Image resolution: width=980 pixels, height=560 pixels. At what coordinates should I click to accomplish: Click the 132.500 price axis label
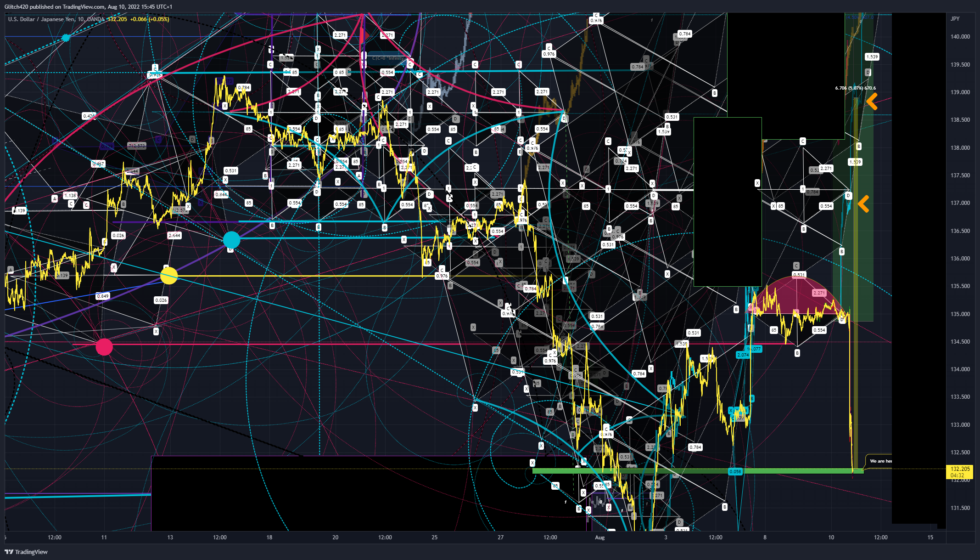(960, 453)
